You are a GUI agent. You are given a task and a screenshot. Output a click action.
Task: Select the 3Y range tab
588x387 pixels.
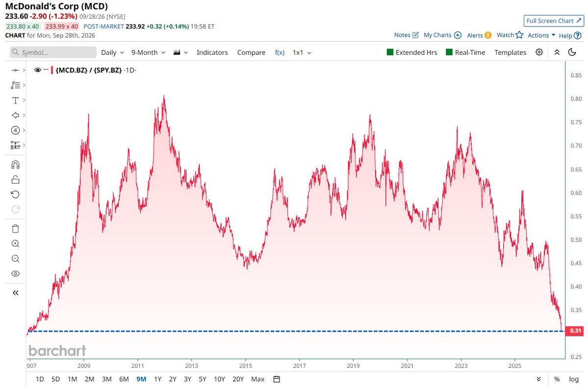click(x=187, y=379)
